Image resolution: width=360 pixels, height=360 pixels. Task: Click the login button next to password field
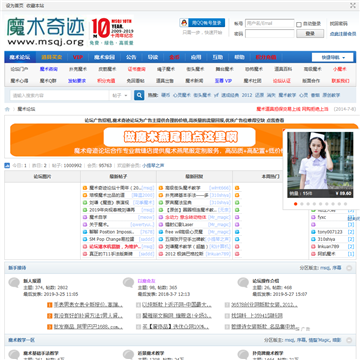pos(310,34)
